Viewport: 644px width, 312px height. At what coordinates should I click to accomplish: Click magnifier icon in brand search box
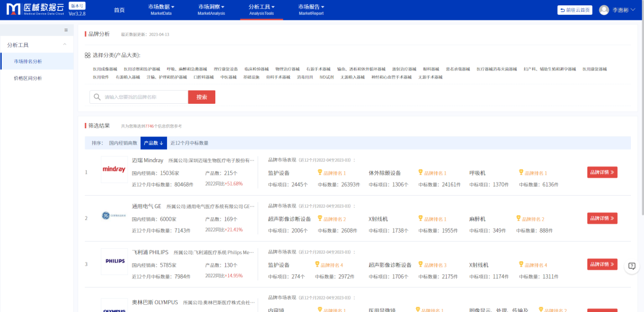(x=97, y=97)
